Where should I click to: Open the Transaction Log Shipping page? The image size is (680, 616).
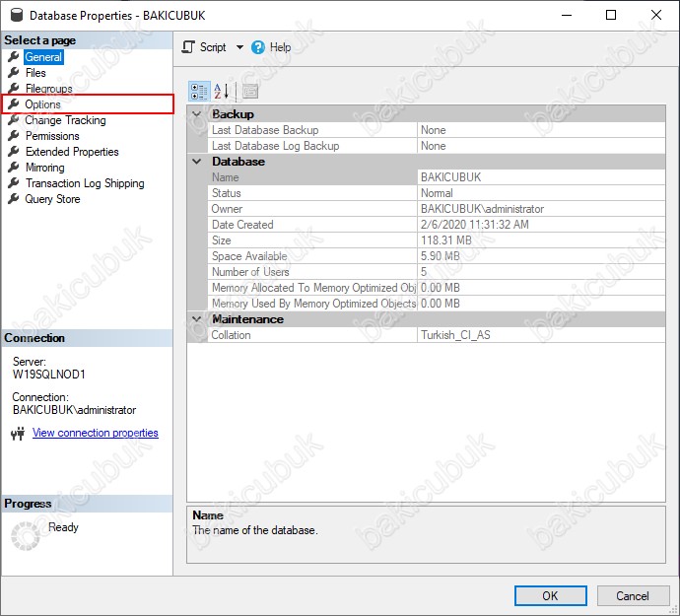pos(85,183)
